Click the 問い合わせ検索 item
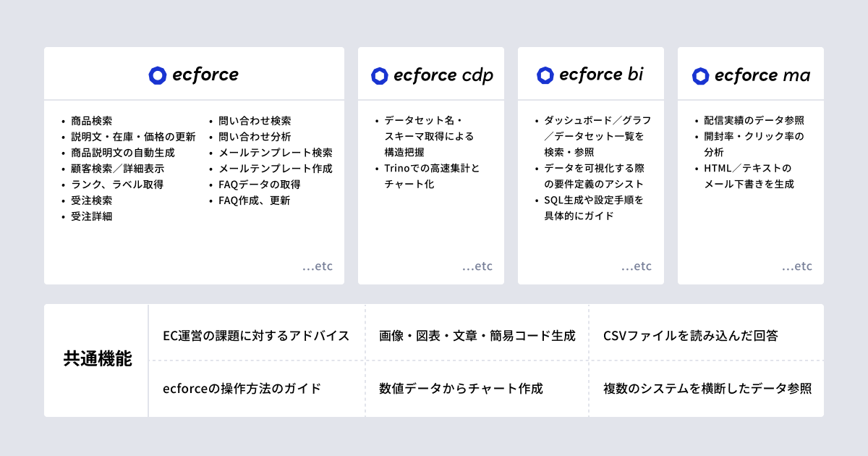This screenshot has height=456, width=868. tap(255, 121)
